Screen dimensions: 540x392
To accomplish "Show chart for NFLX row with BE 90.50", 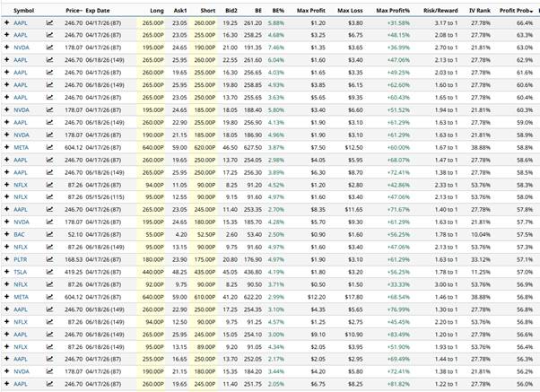I will (x=49, y=284).
